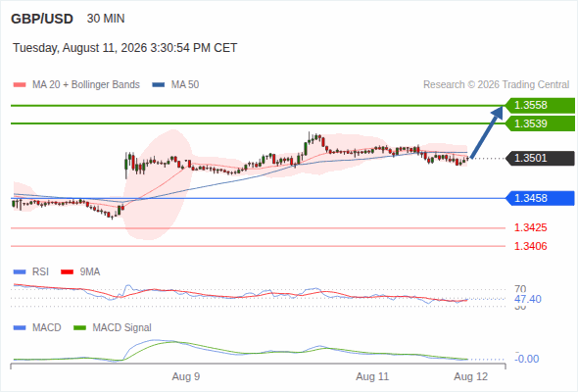Click the pink MA 20 Bollinger Bands swatch
The image size is (578, 392).
tap(20, 85)
